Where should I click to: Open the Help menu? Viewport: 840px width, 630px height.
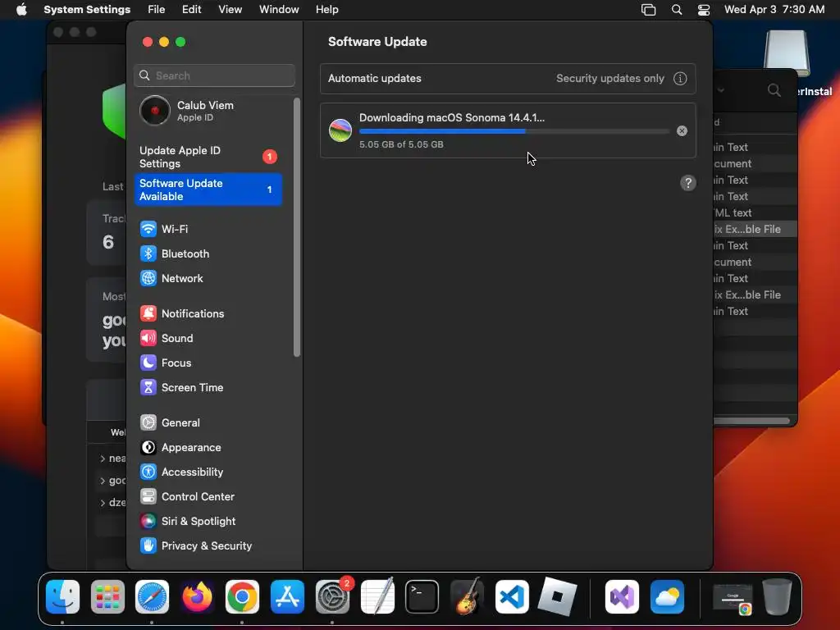326,9
